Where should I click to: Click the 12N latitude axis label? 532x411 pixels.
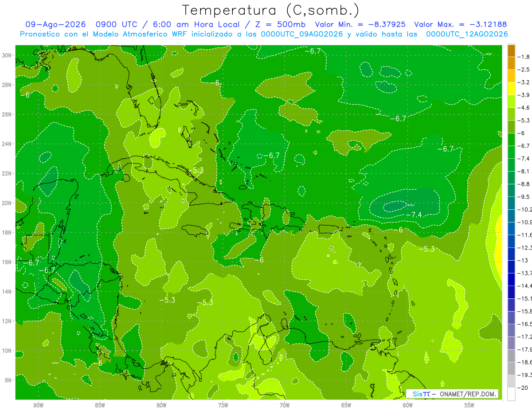pos(8,321)
